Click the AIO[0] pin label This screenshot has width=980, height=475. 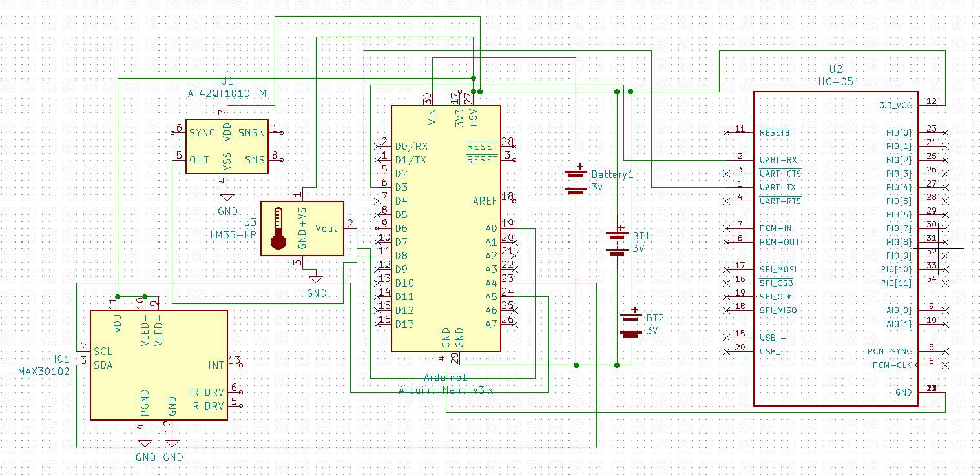coord(899,310)
